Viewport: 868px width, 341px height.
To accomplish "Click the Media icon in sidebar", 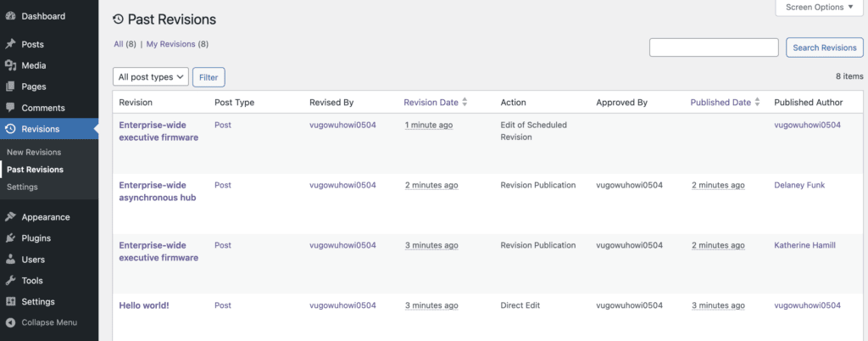I will coord(10,65).
